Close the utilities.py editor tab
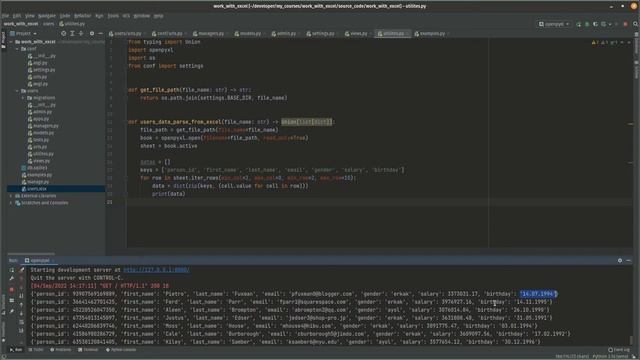 coord(408,33)
